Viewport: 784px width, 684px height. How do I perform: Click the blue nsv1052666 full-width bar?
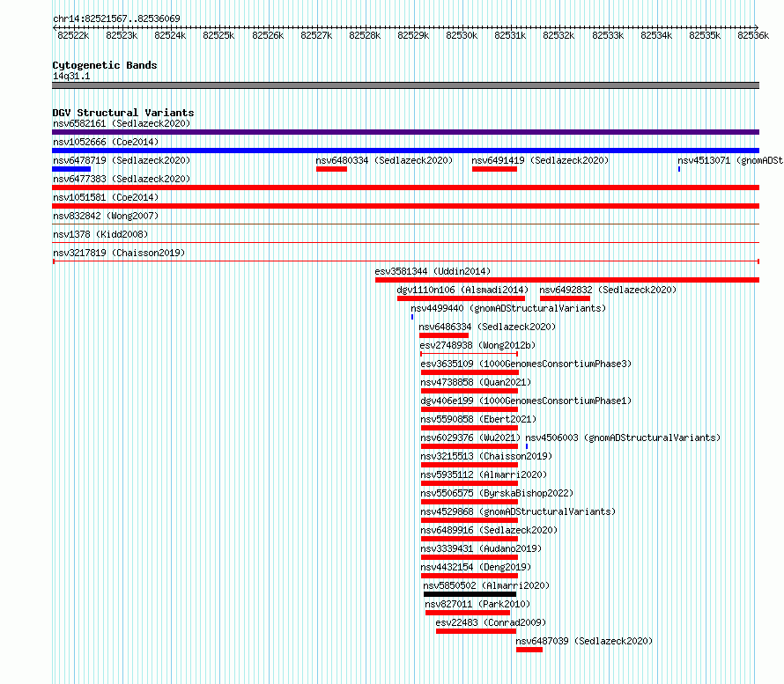405,151
